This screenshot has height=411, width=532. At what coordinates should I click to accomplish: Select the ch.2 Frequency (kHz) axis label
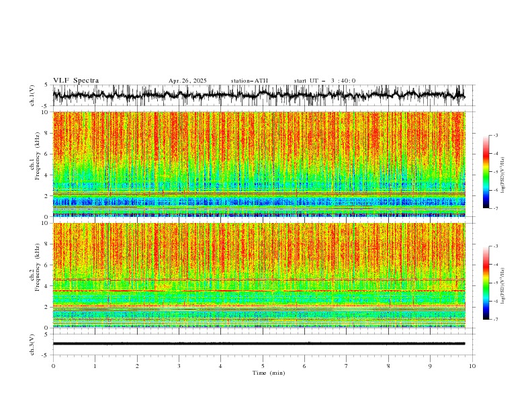pos(35,267)
